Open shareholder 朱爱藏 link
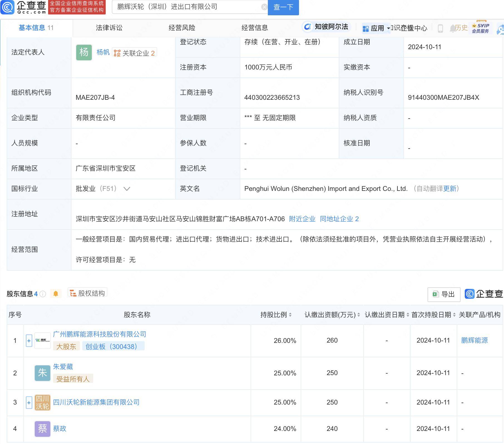Screen dimensions: 504x444 tap(63, 367)
